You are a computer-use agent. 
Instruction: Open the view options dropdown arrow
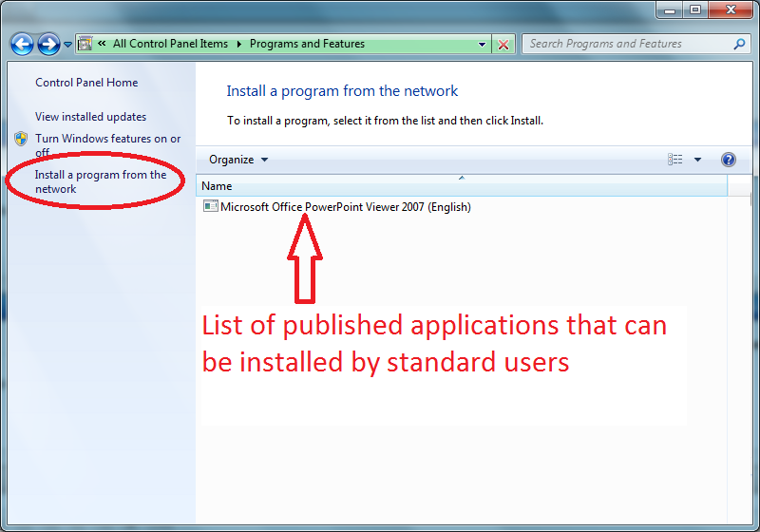tap(697, 160)
